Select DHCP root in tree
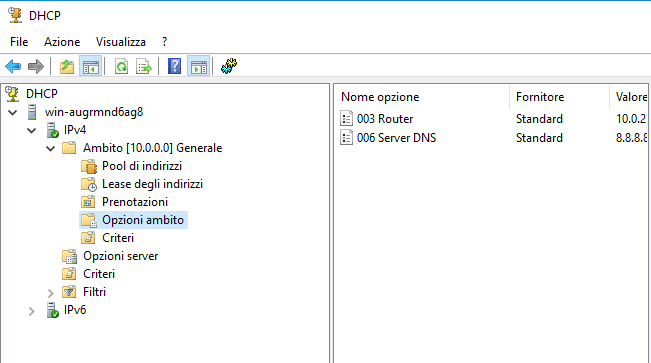The width and height of the screenshot is (651, 363). (x=42, y=94)
